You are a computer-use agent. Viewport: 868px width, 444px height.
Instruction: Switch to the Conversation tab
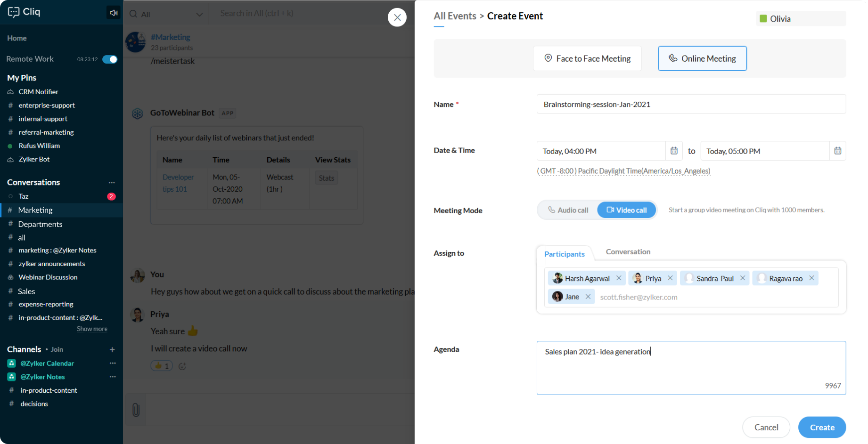click(x=628, y=252)
